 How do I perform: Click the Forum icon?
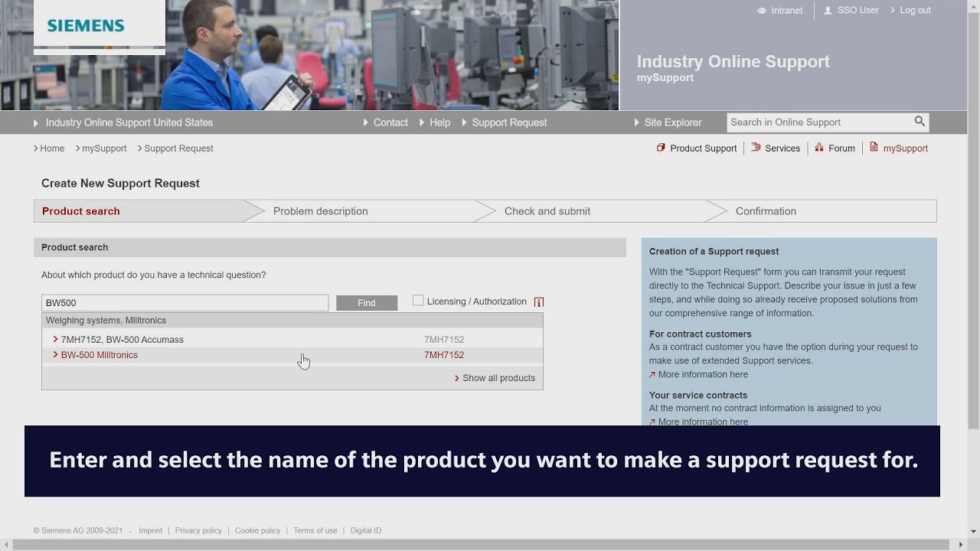819,148
